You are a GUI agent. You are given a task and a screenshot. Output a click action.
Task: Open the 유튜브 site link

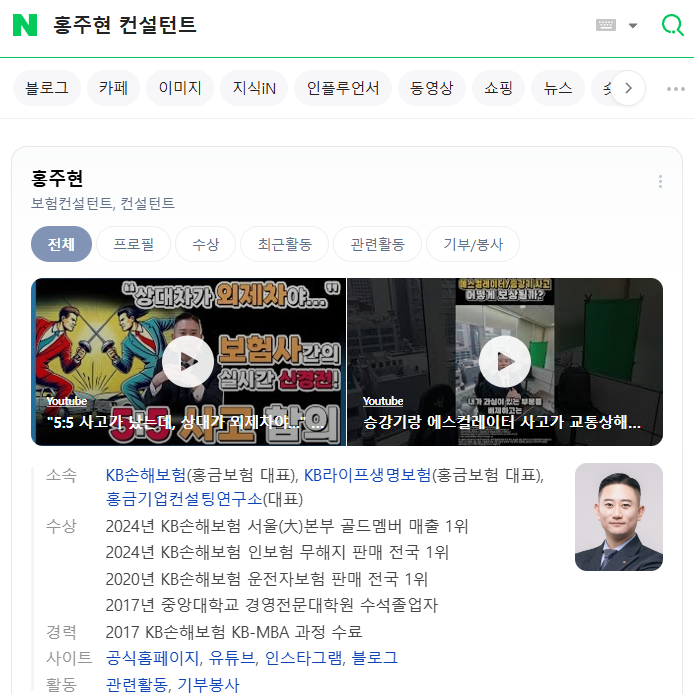tap(232, 658)
